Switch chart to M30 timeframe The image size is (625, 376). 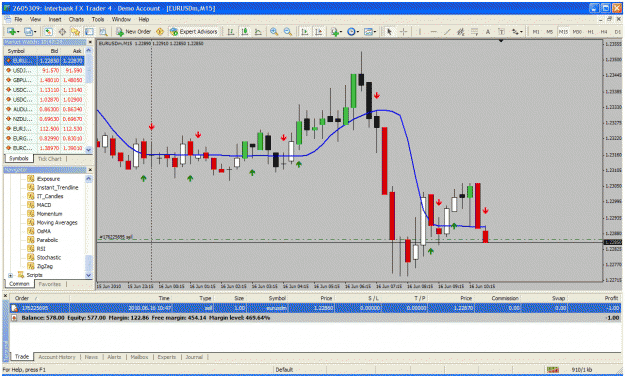click(577, 31)
